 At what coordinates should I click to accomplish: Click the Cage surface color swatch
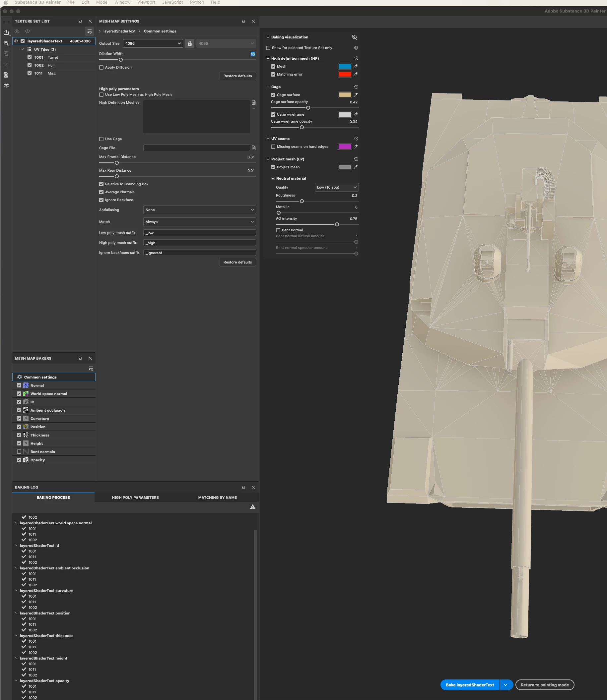pos(345,95)
